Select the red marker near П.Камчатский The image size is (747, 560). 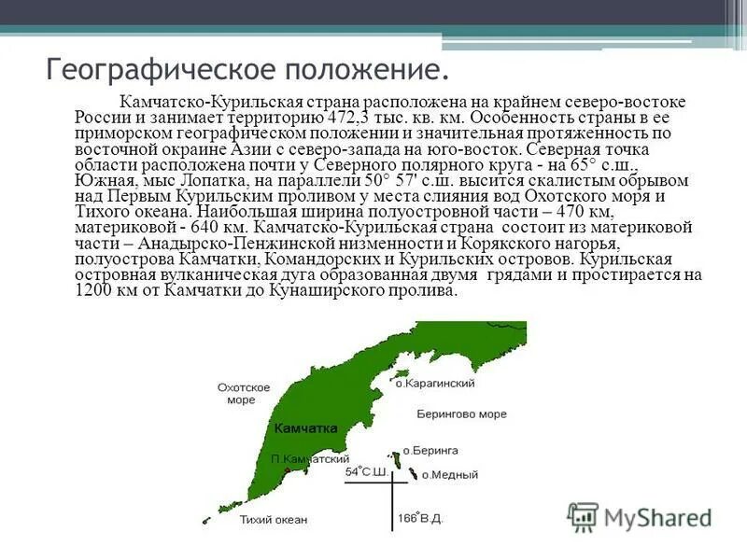[287, 469]
